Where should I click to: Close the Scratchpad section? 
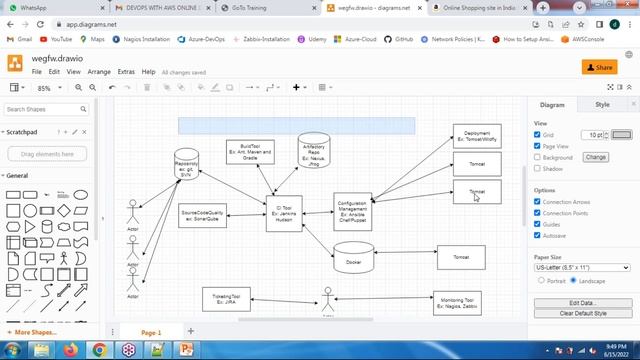tap(84, 132)
